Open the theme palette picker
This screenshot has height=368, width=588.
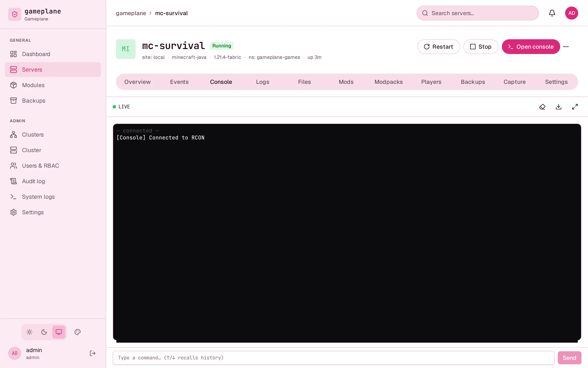(x=78, y=332)
